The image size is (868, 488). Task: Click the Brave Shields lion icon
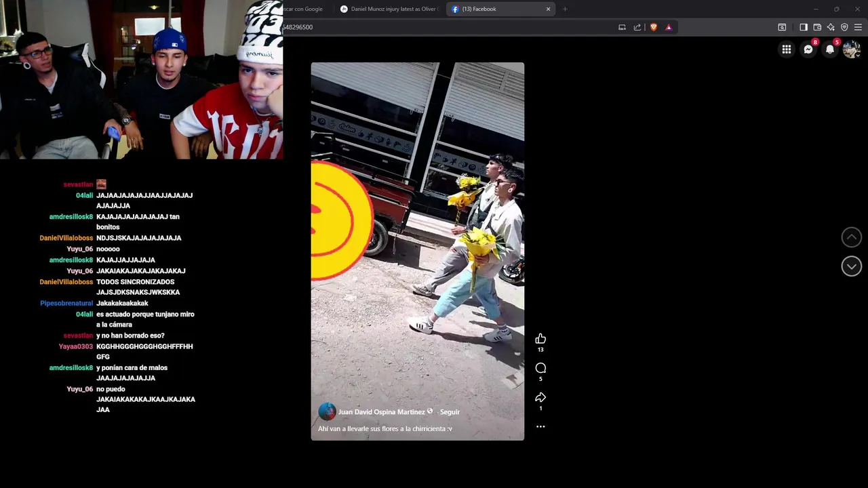coord(654,27)
